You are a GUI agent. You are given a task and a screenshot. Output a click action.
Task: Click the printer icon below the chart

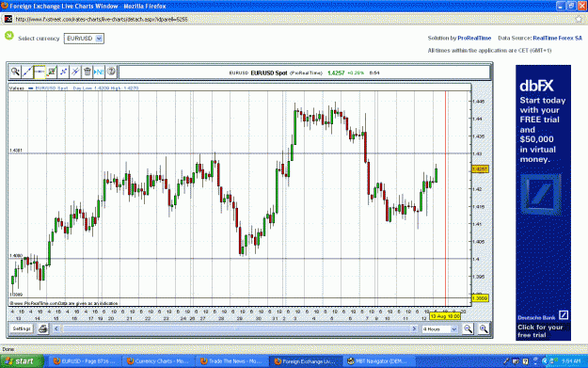click(42, 329)
